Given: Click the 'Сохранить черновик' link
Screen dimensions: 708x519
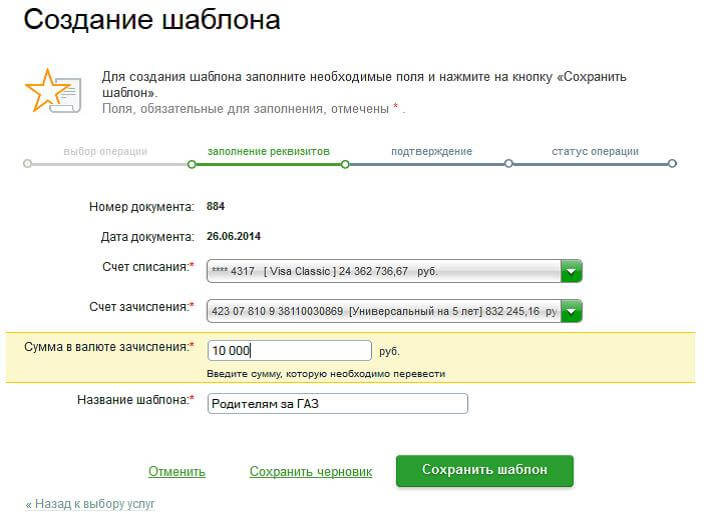Looking at the screenshot, I should [x=311, y=472].
